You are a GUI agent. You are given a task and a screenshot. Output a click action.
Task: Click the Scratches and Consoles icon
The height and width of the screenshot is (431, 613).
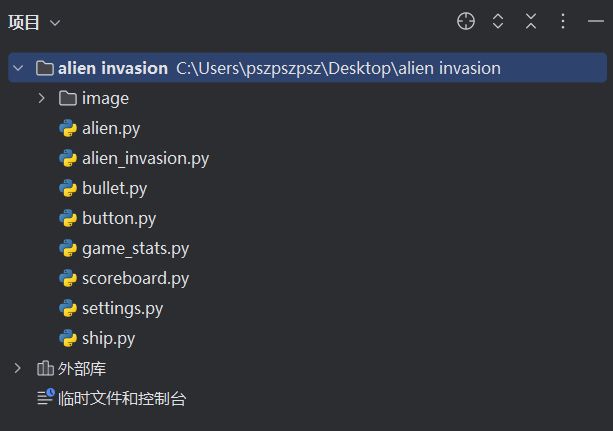point(46,397)
